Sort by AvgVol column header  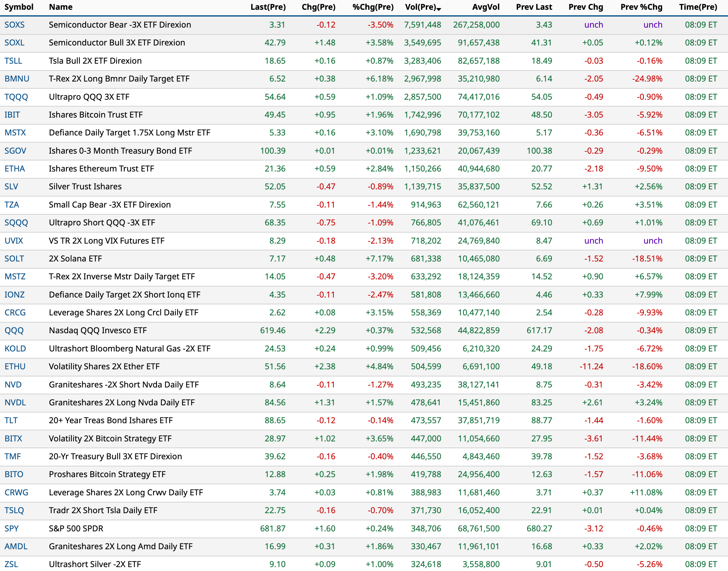[x=486, y=7]
